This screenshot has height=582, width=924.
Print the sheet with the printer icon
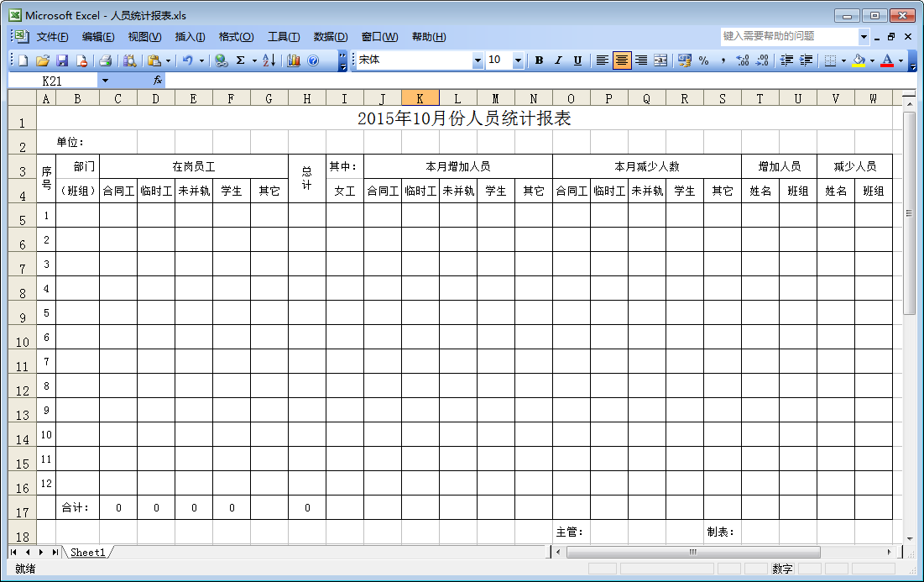(106, 60)
